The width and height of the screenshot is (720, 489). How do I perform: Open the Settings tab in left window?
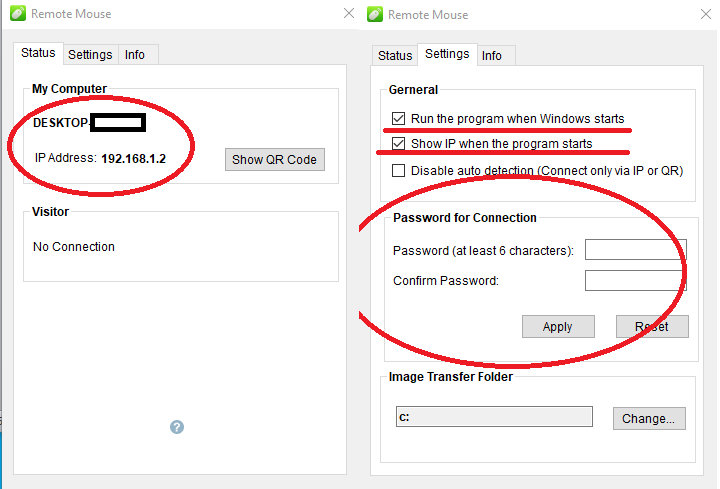90,55
